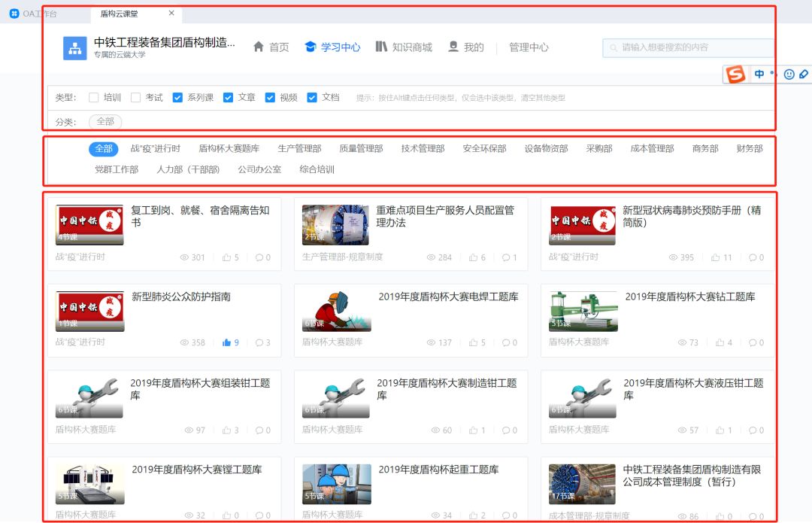The image size is (812, 523).
Task: Like the 2019年度盾构杯大赛镗工题库 course
Action: pyautogui.click(x=226, y=515)
